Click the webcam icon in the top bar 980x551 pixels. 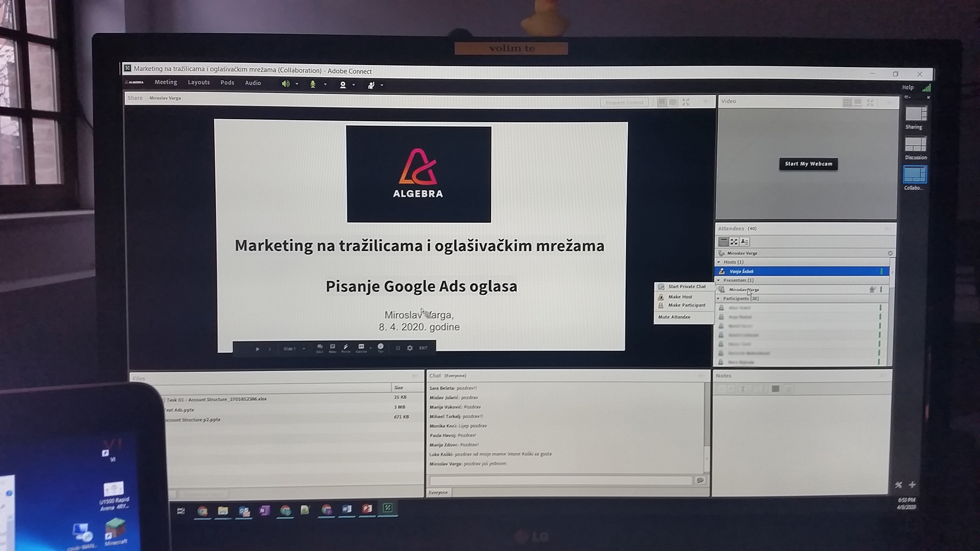tap(342, 85)
